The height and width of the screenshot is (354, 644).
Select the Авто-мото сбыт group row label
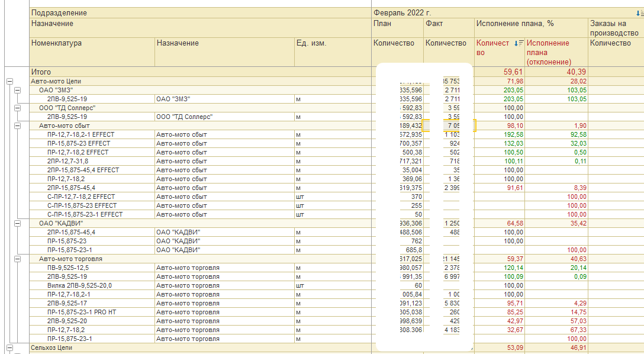pos(64,125)
